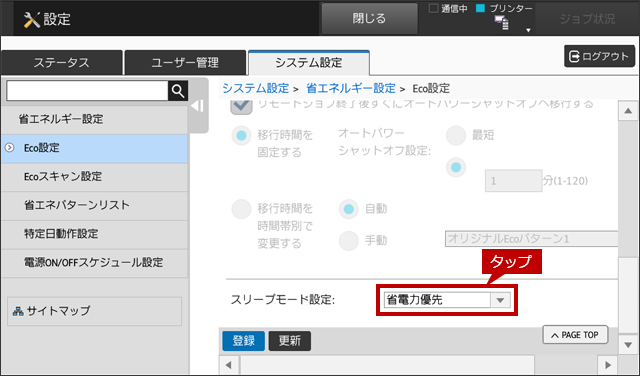640x376 pixels.
Task: Click the horizontal scrollbar thumb
Action: [x=387, y=365]
